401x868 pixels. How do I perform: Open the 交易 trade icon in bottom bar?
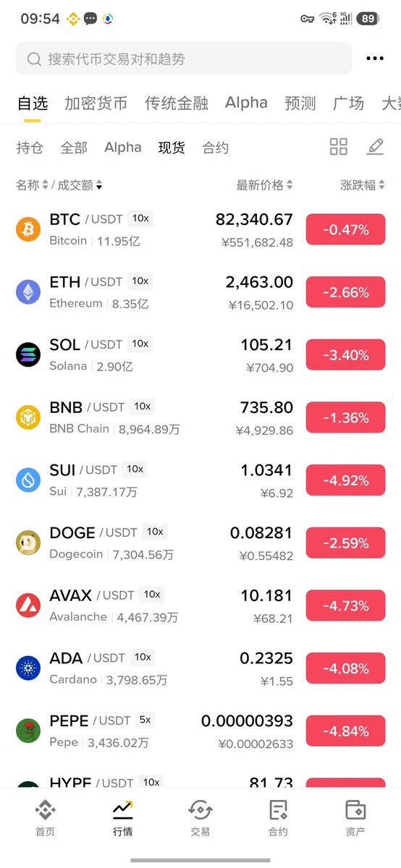click(200, 810)
